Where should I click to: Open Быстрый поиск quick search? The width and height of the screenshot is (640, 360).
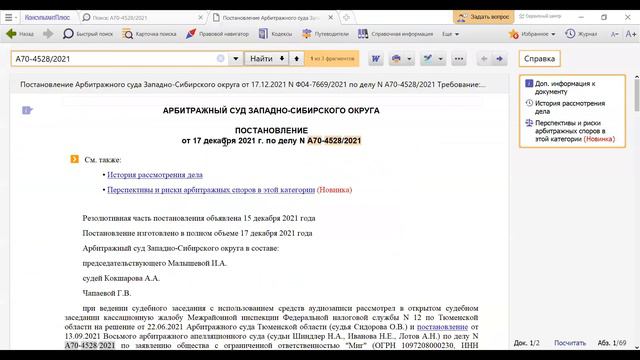point(88,34)
